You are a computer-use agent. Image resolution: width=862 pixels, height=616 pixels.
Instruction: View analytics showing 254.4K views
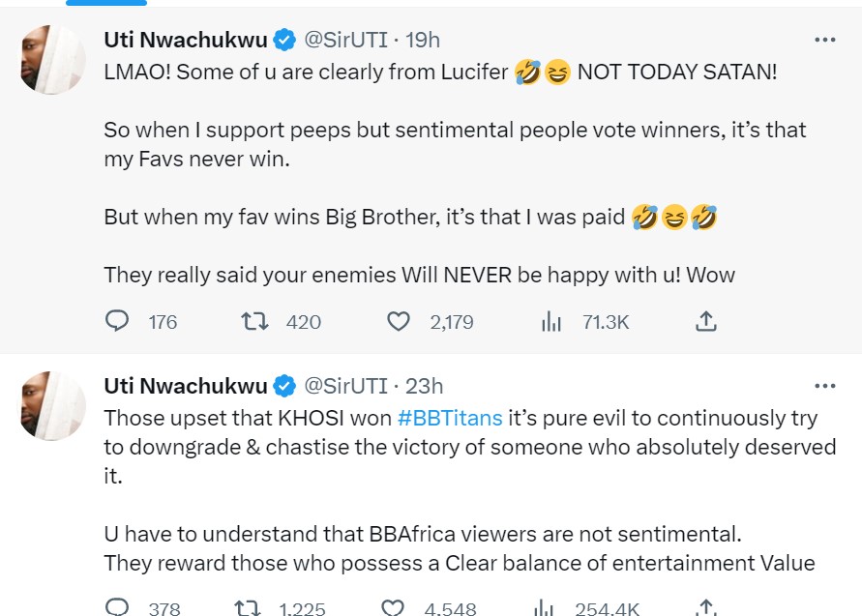pos(545,607)
